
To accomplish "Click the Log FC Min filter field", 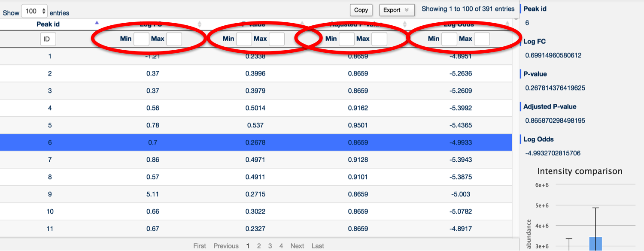I will 141,39.
